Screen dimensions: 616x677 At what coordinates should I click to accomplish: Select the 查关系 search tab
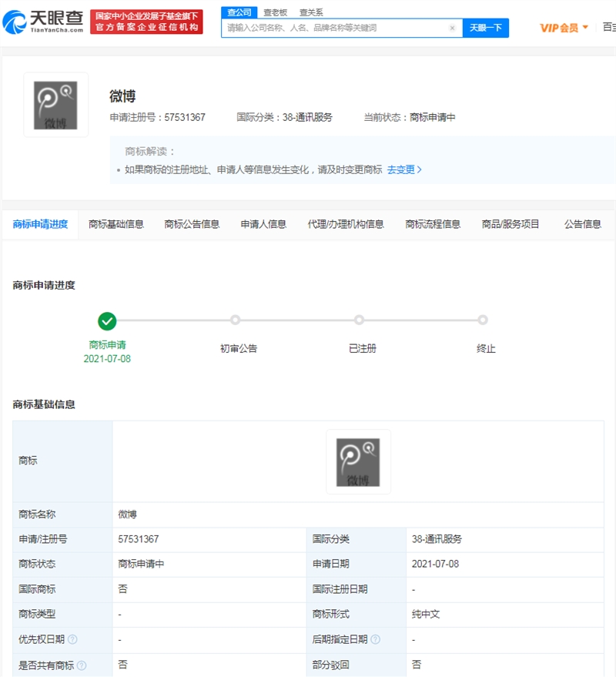click(x=311, y=12)
